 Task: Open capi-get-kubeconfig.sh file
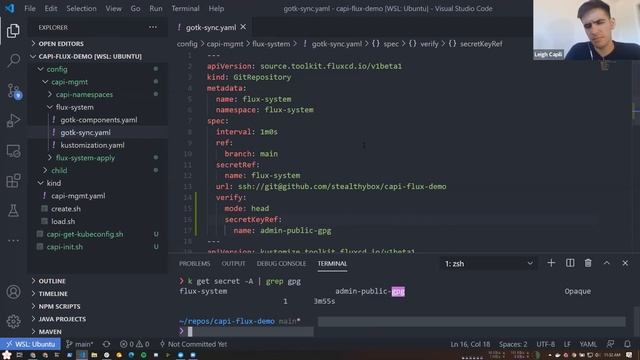click(84, 234)
